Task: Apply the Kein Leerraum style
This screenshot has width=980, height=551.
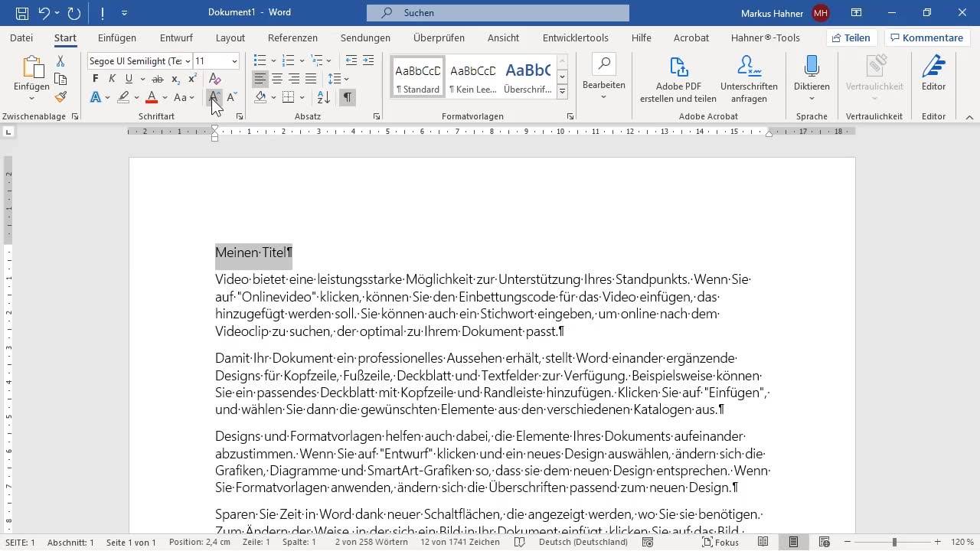Action: pyautogui.click(x=473, y=77)
